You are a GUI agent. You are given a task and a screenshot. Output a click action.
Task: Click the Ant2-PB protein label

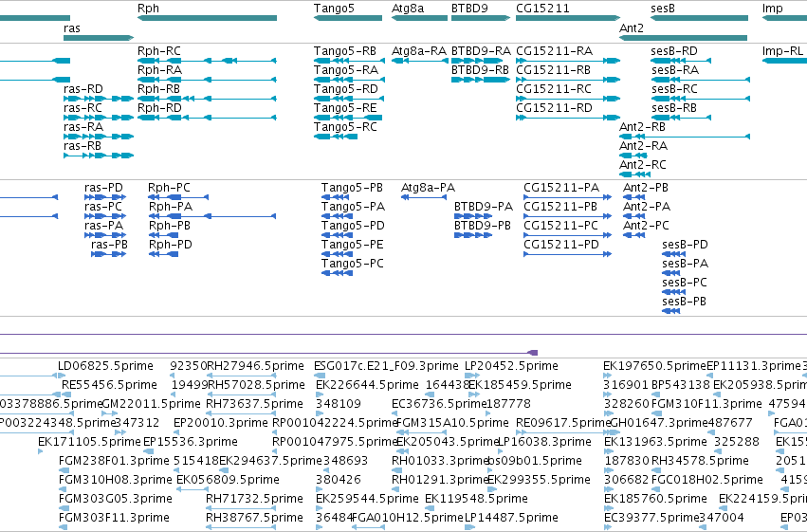(646, 188)
